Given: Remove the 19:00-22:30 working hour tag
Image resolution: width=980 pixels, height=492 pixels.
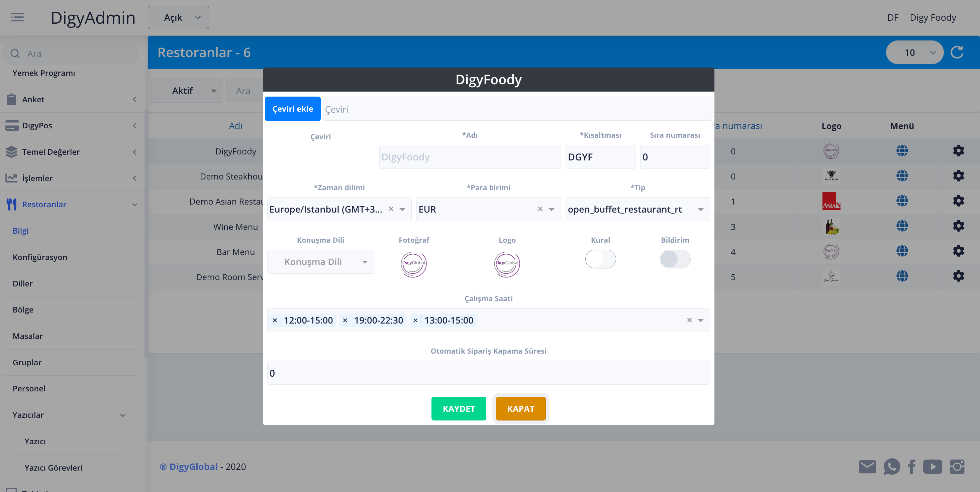Looking at the screenshot, I should [x=345, y=321].
